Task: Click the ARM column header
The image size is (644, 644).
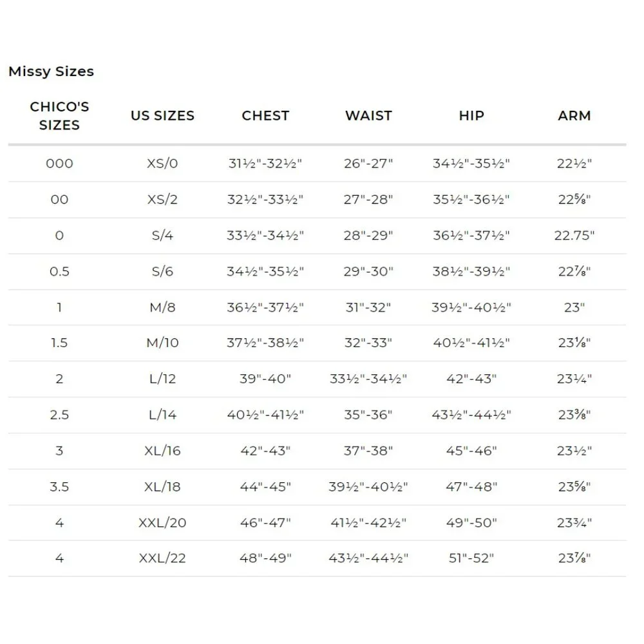Action: [574, 116]
